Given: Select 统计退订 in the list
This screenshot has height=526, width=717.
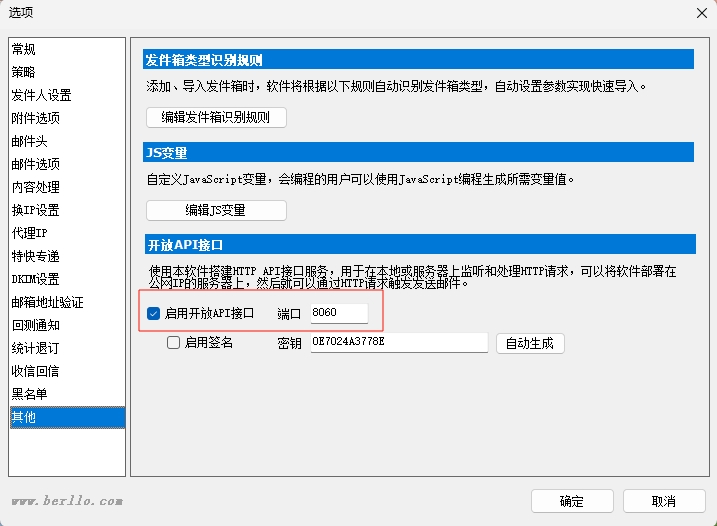Looking at the screenshot, I should [35, 348].
